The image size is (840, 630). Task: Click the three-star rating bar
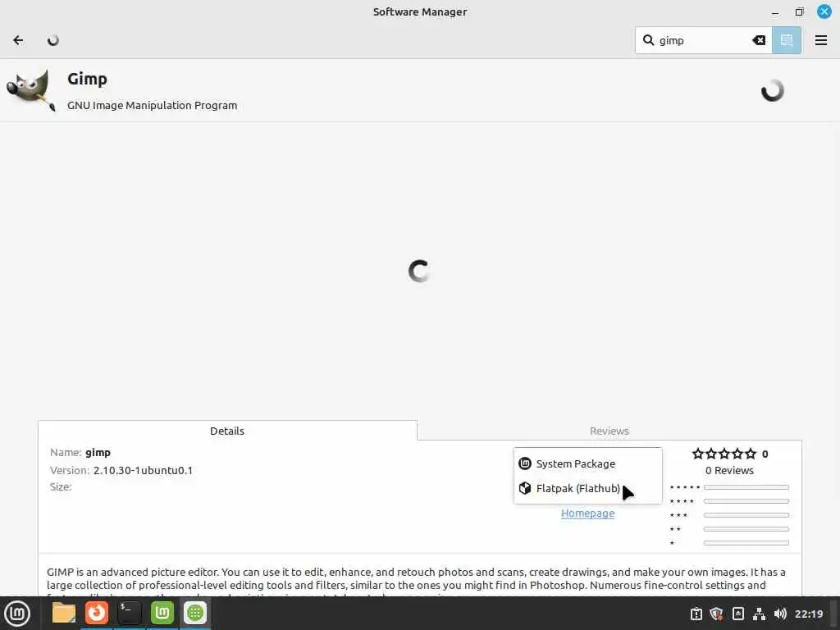coord(746,515)
